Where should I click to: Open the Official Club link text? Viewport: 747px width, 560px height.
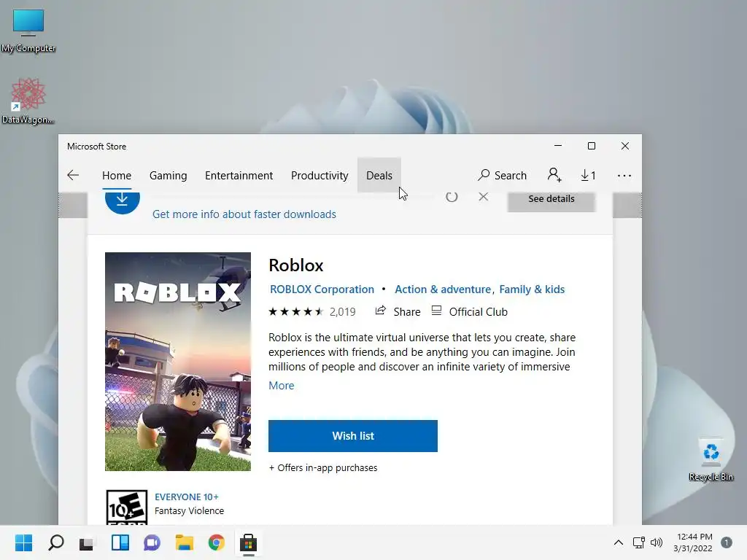pos(479,312)
